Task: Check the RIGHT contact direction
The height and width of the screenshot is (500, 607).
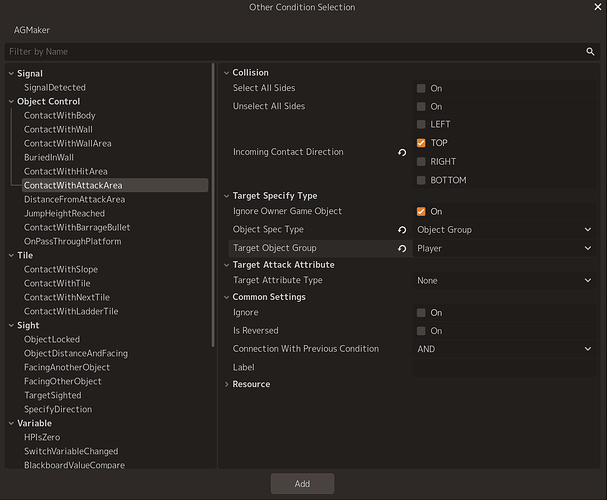Action: click(x=421, y=161)
